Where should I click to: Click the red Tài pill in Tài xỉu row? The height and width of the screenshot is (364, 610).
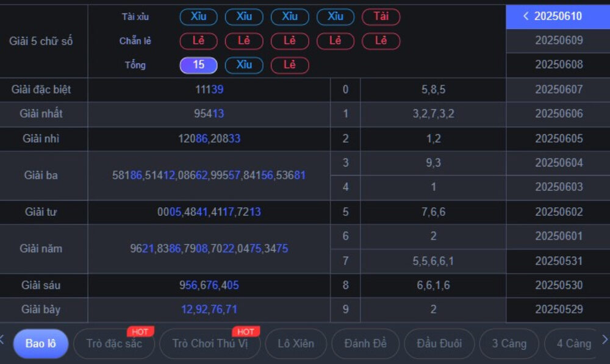tap(381, 16)
